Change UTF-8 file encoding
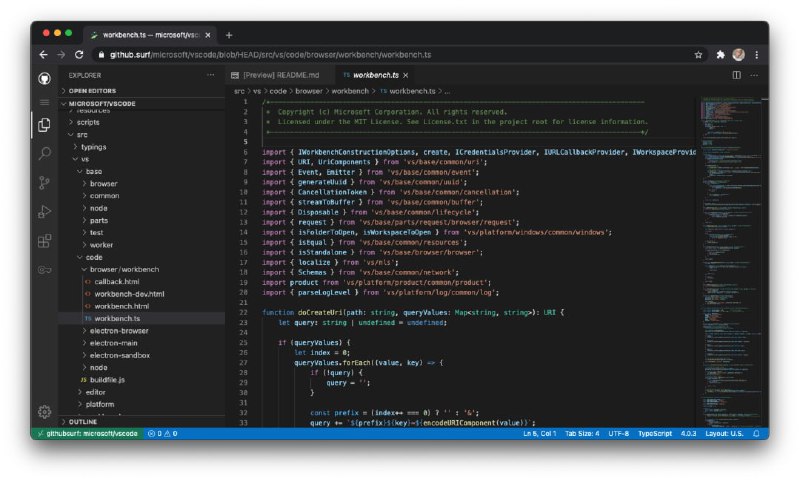Screen dimensions: 800x481 tap(619, 434)
